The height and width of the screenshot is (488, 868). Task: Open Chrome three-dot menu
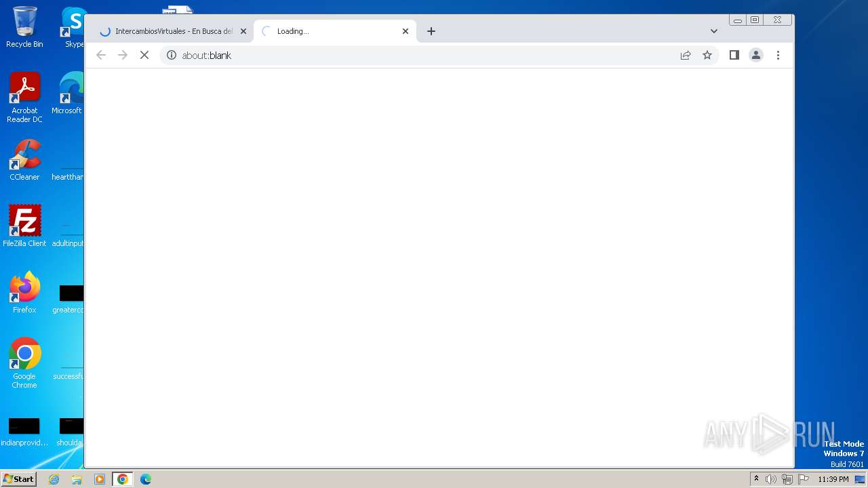(x=778, y=55)
